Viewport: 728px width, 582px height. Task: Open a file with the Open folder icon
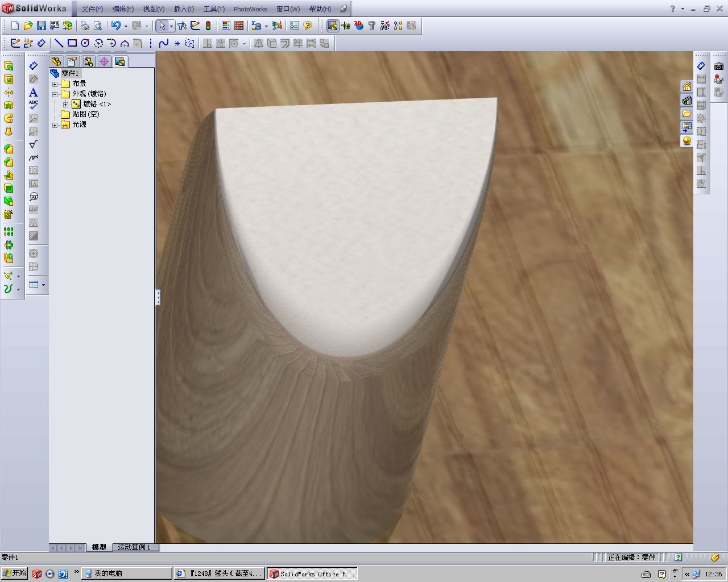click(x=28, y=26)
